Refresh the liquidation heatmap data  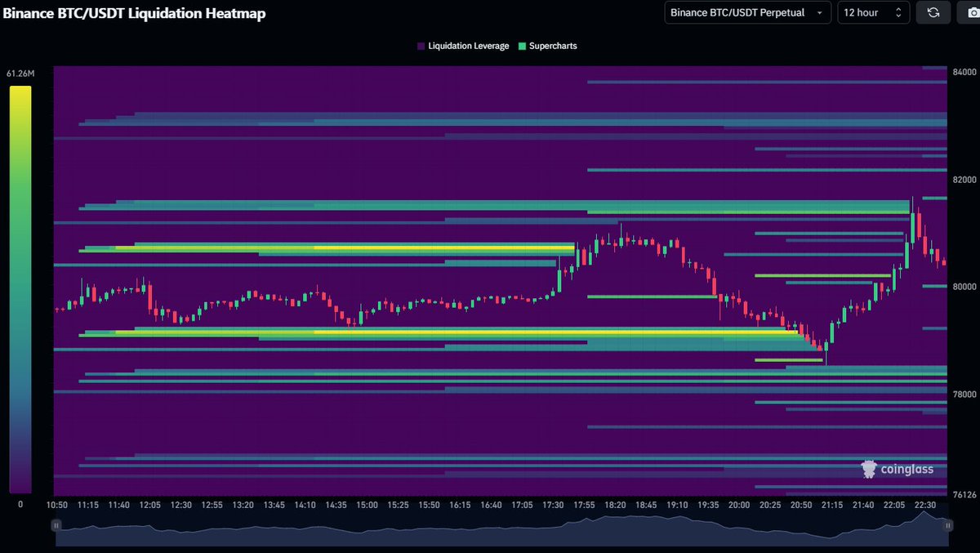tap(933, 12)
